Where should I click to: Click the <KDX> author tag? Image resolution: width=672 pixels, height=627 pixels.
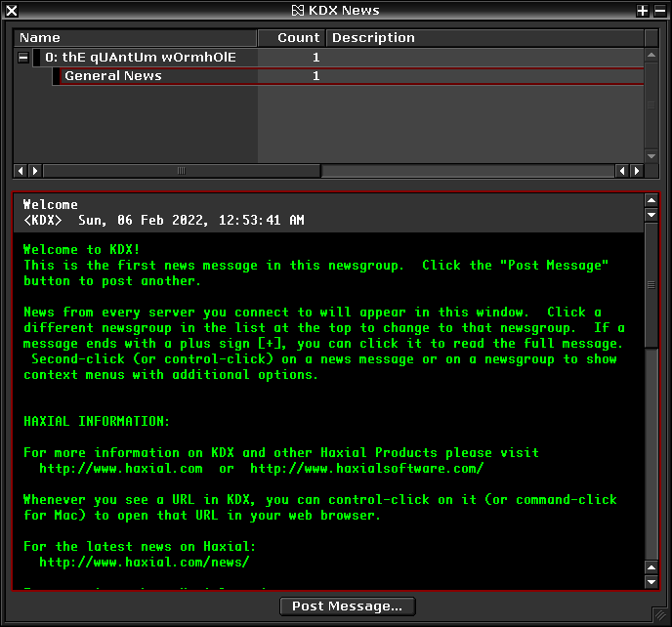42,221
